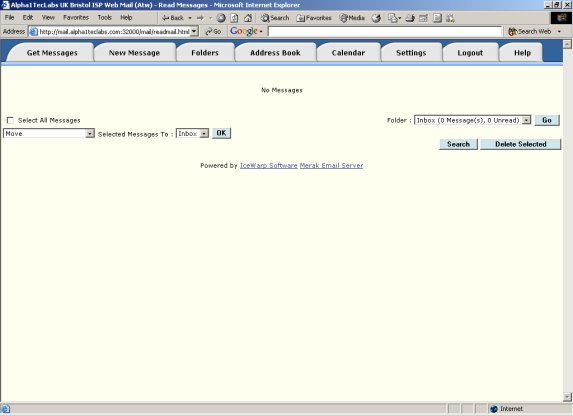
Task: Open the webmail Help tab
Action: pyautogui.click(x=522, y=53)
